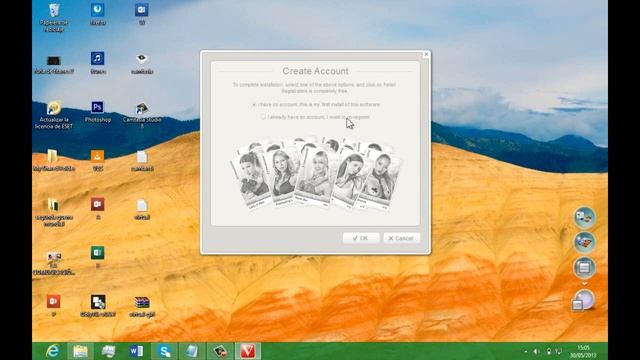640x360 pixels.
Task: Close the Create Account dialog with X
Action: pyautogui.click(x=426, y=54)
